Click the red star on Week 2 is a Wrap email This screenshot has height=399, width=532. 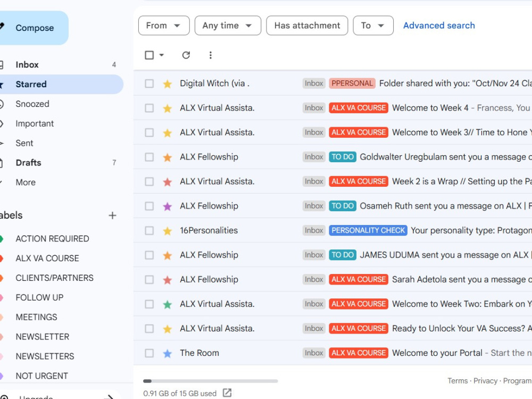click(x=167, y=181)
